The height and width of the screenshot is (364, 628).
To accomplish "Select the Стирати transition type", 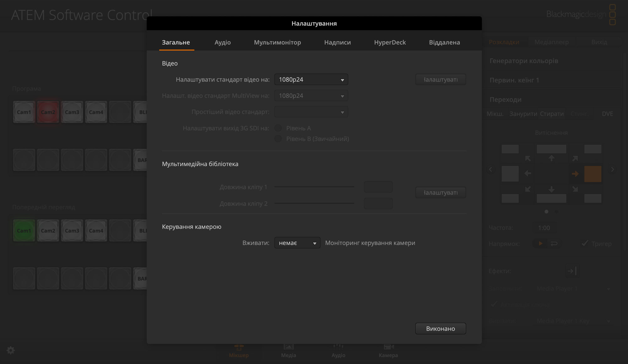I will point(552,114).
